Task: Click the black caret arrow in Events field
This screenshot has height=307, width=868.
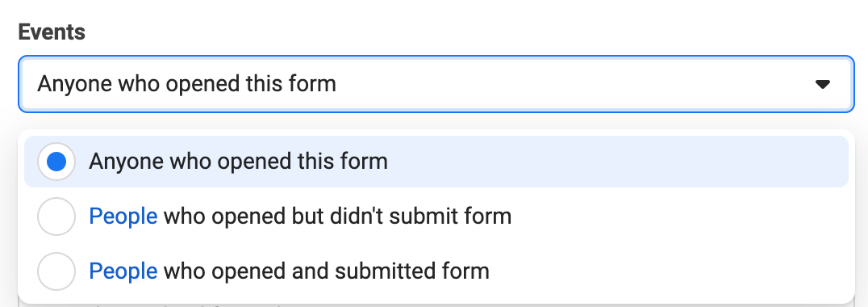Action: pos(823,84)
